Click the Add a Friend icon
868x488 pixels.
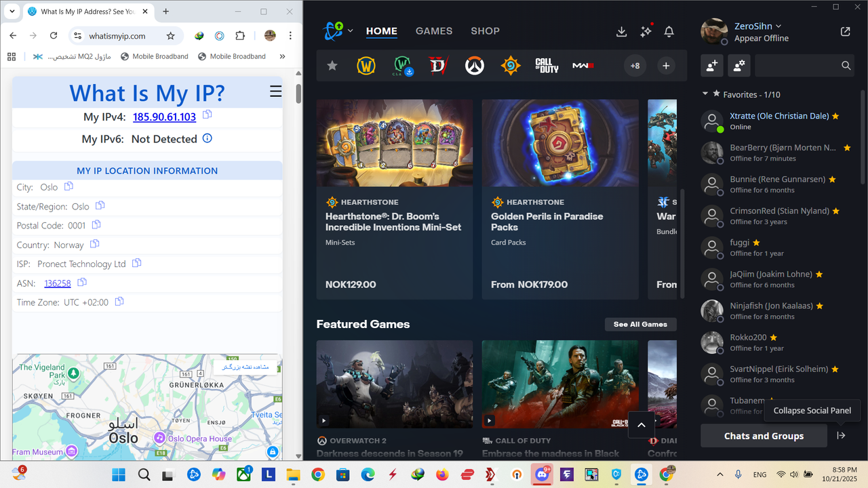pyautogui.click(x=711, y=65)
